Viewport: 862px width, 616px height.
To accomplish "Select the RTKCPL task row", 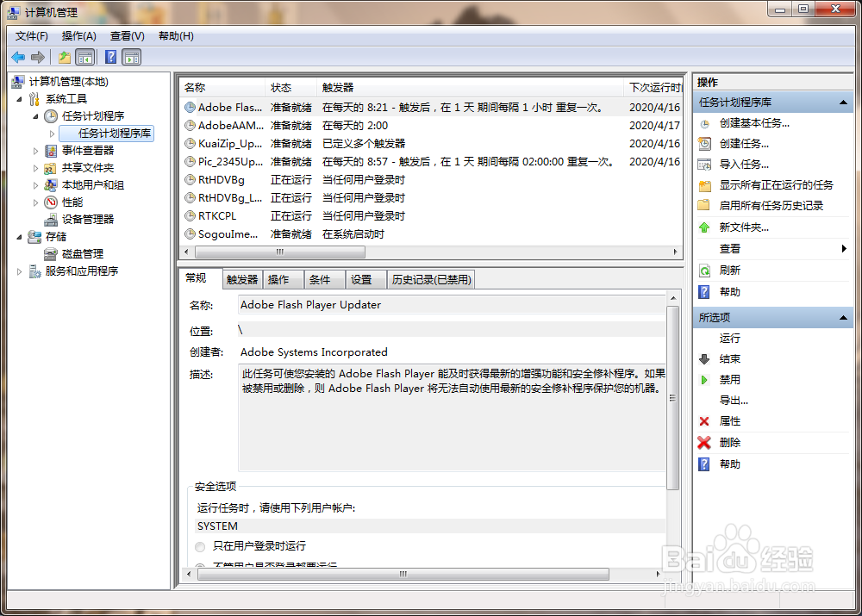I will tap(432, 216).
